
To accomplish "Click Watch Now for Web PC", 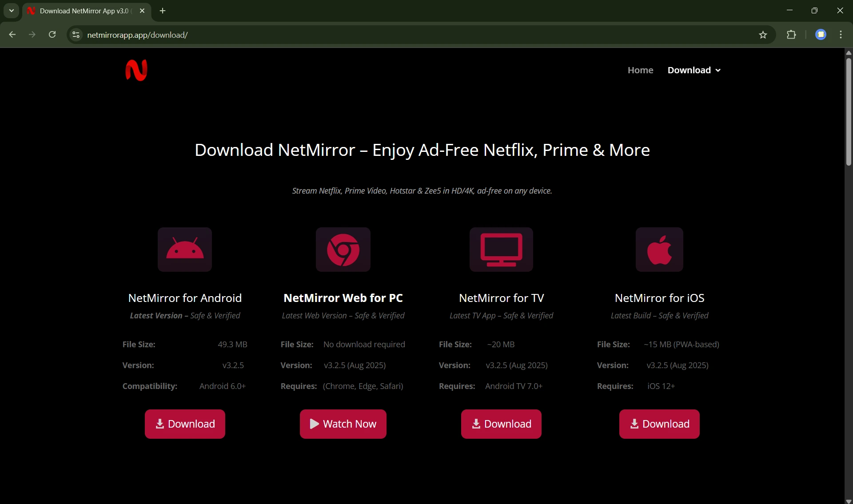I will click(x=343, y=424).
